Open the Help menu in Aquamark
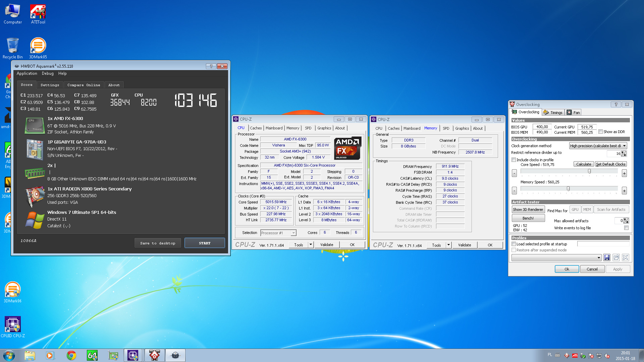The image size is (644, 362). [62, 73]
